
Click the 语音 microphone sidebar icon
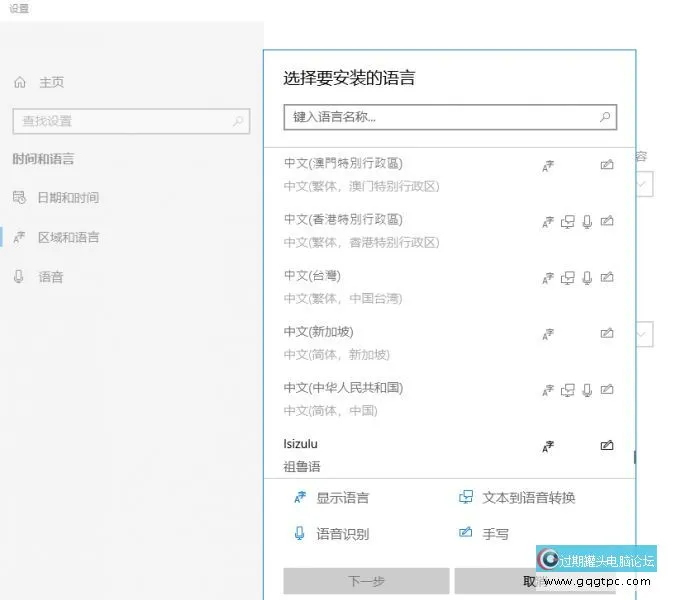point(19,276)
